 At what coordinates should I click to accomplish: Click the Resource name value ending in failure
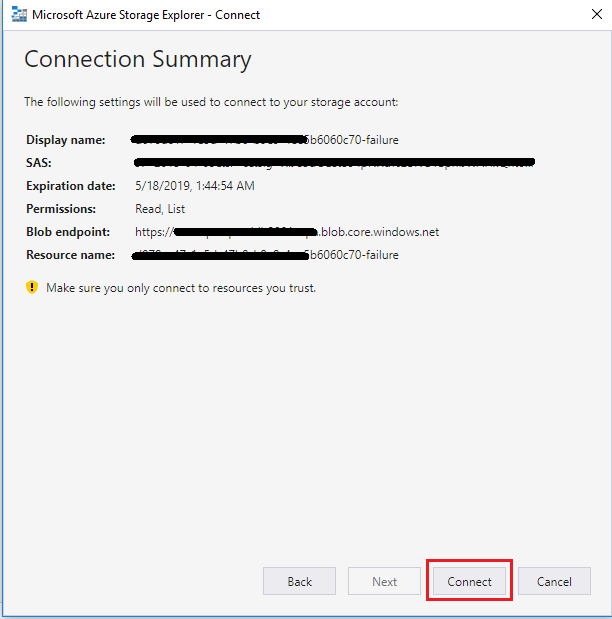pyautogui.click(x=265, y=255)
